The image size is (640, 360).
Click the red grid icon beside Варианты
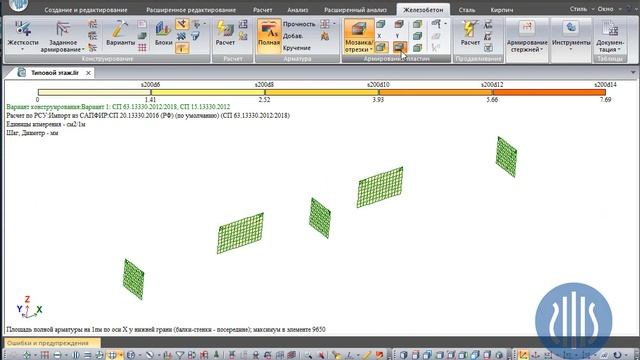click(142, 48)
